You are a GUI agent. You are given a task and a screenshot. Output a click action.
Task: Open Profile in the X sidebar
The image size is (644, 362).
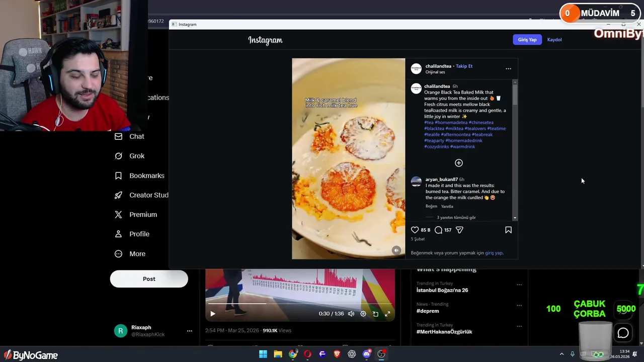[x=132, y=234]
